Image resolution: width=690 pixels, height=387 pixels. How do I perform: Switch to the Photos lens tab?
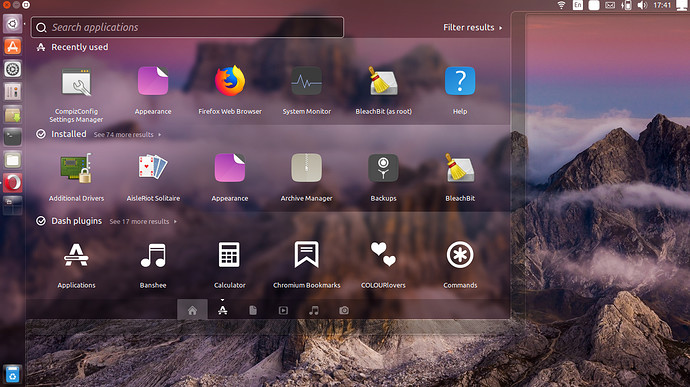[x=344, y=310]
